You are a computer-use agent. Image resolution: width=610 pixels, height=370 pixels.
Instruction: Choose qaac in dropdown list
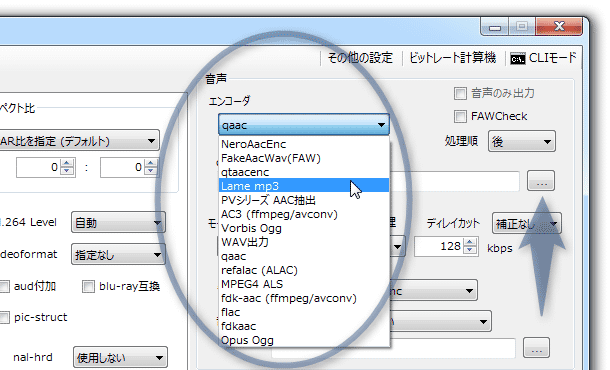(304, 256)
